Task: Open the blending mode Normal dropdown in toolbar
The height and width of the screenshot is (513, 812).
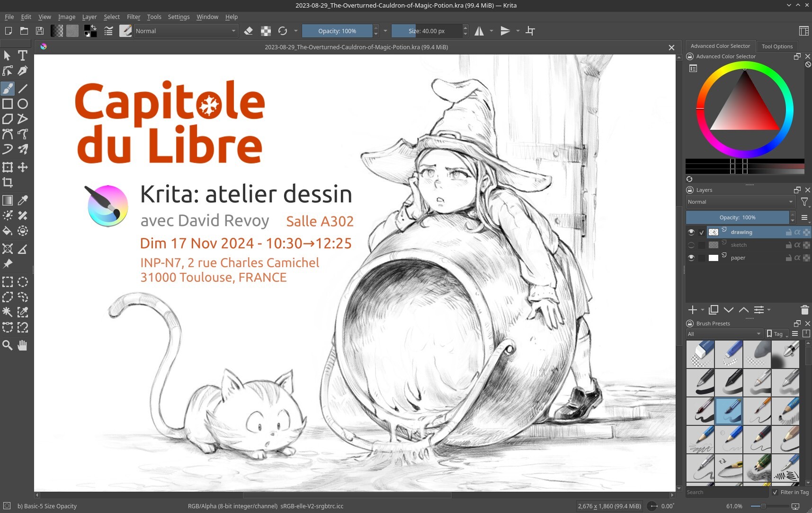Action: tap(186, 31)
